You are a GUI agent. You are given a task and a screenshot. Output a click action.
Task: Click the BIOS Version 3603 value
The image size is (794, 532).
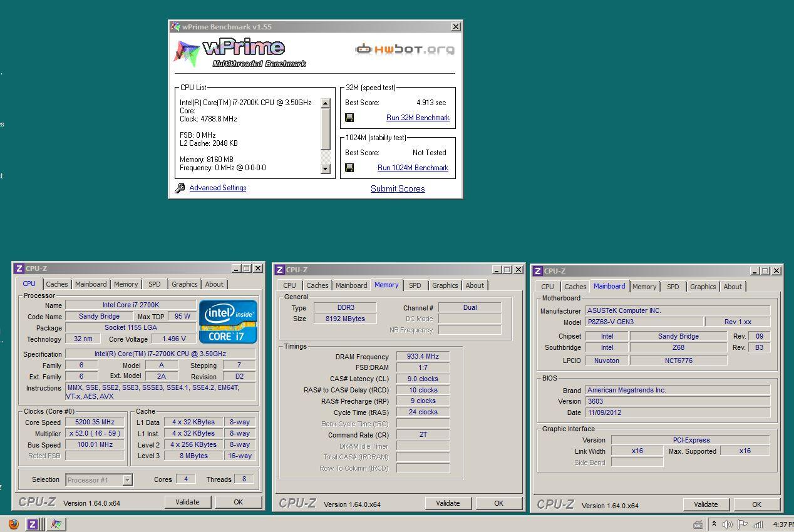tap(678, 401)
